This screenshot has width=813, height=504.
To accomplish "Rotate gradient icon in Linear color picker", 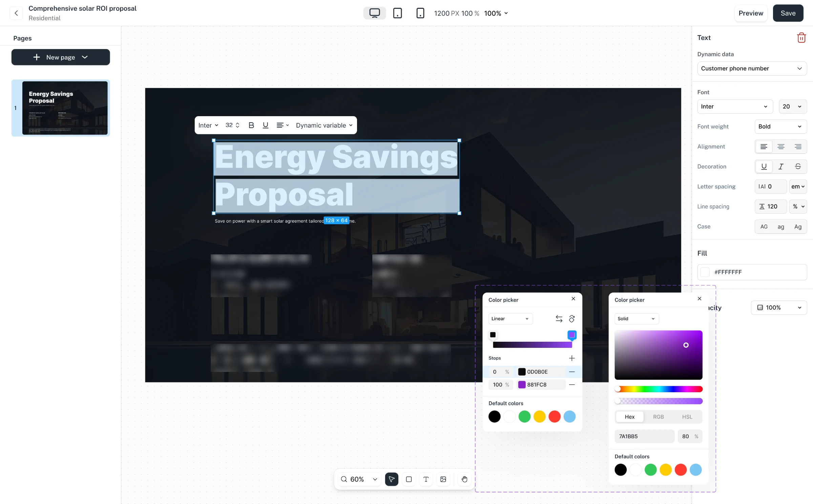I will [x=572, y=319].
